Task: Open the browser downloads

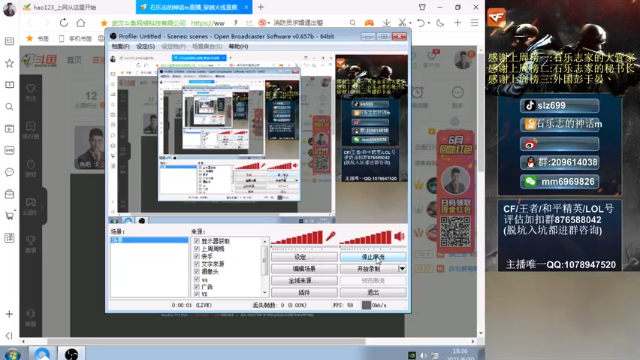Action: pyautogui.click(x=386, y=23)
